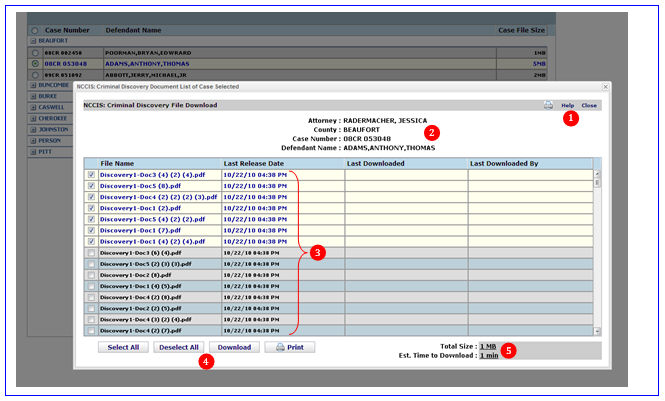The image size is (665, 401).
Task: Check the Discovery1-Doc5 (2) (3) (3).pdf checkbox
Action: point(91,264)
